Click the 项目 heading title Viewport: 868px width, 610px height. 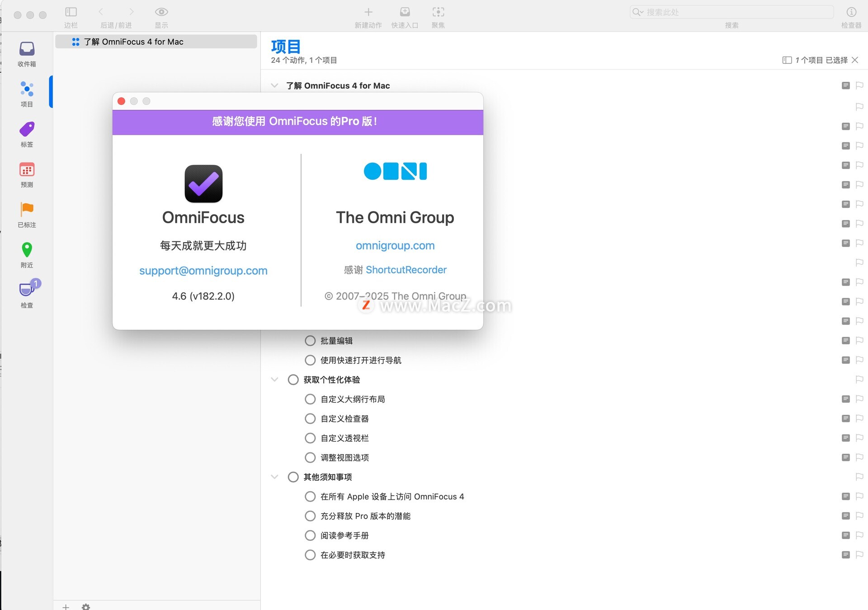click(x=286, y=47)
